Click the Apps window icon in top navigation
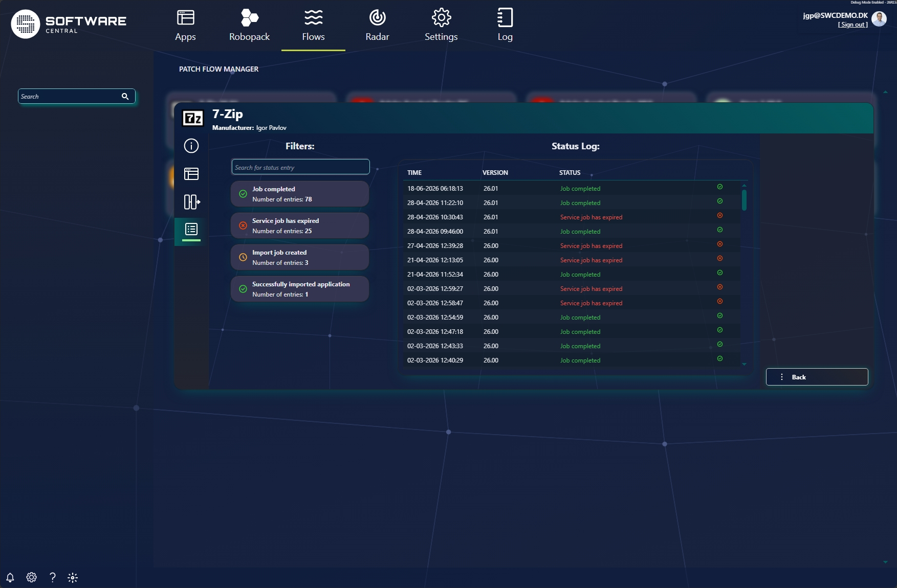 pos(185,17)
